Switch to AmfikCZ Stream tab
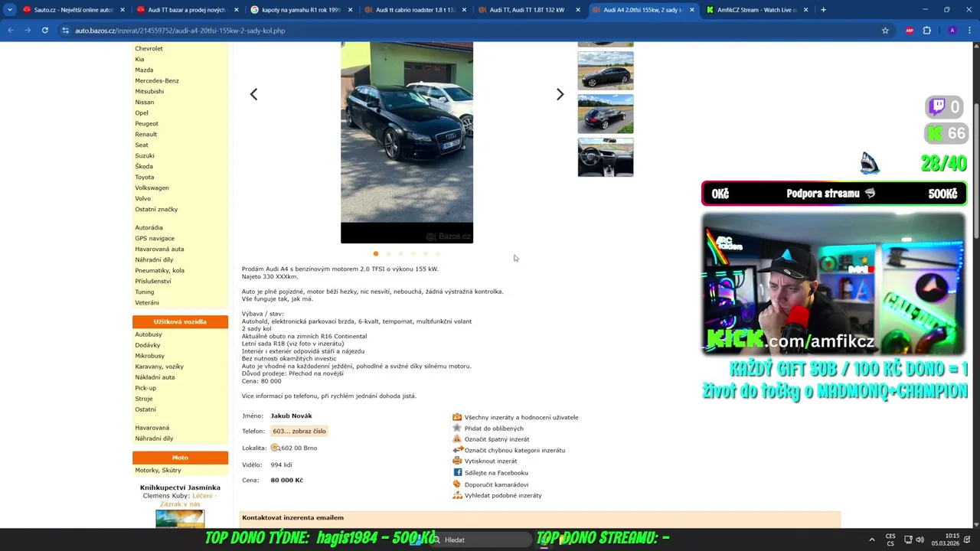Viewport: 980px width, 551px height. (756, 10)
